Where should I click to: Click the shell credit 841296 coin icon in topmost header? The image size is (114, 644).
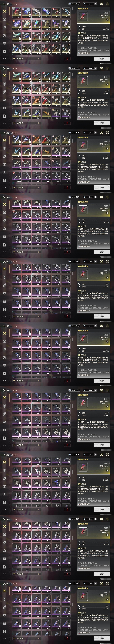pyautogui.click(x=70, y=4)
